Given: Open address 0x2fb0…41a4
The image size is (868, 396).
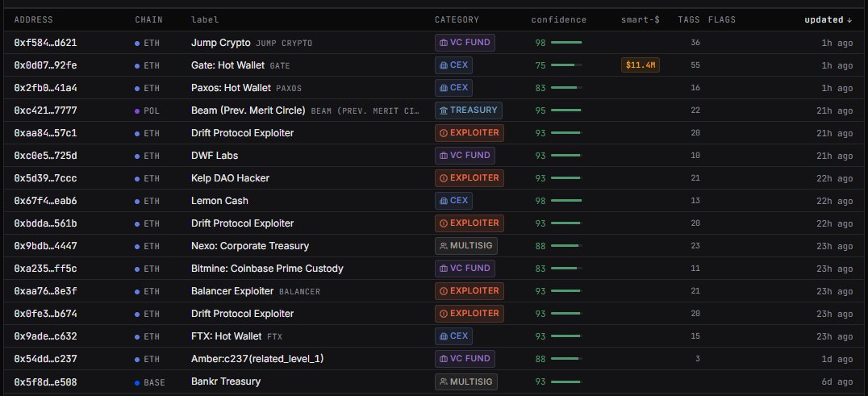Looking at the screenshot, I should [x=45, y=88].
